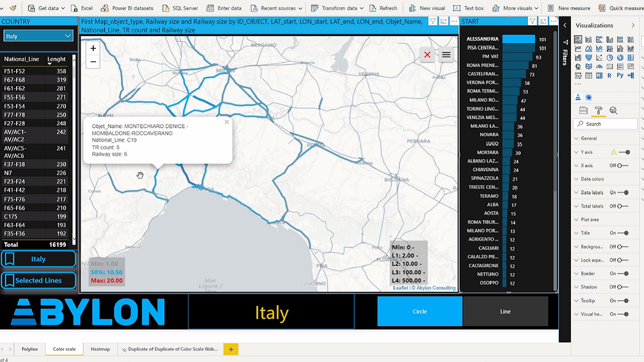Image resolution: width=644 pixels, height=362 pixels.
Task: Zoom out on the map
Action: [93, 61]
